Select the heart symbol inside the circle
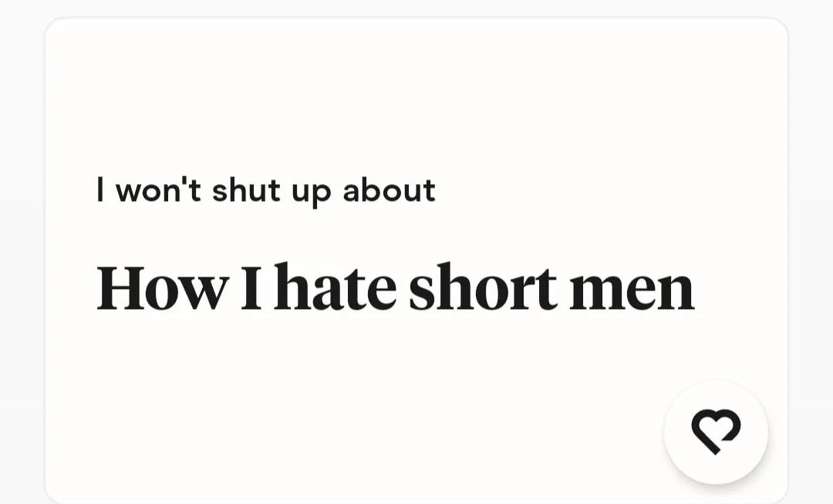Viewport: 833px width, 504px height. 717,432
